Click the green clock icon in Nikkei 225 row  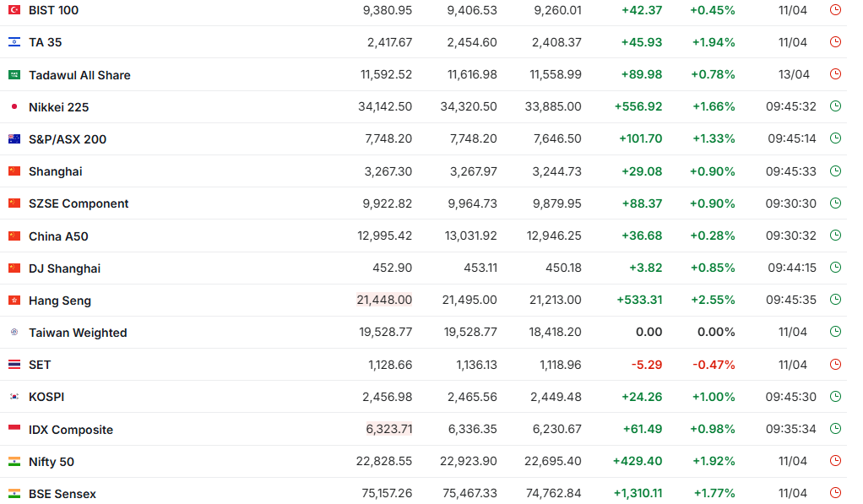(835, 106)
